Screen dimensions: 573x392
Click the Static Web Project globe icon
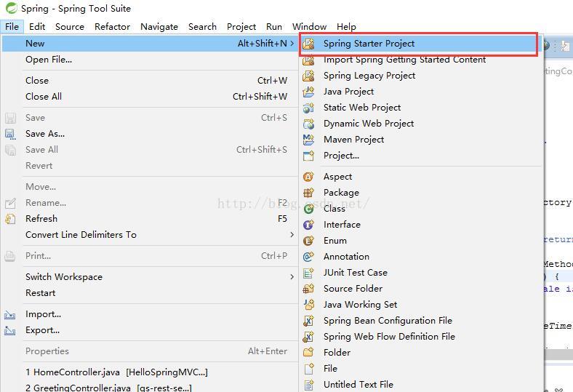[308, 108]
